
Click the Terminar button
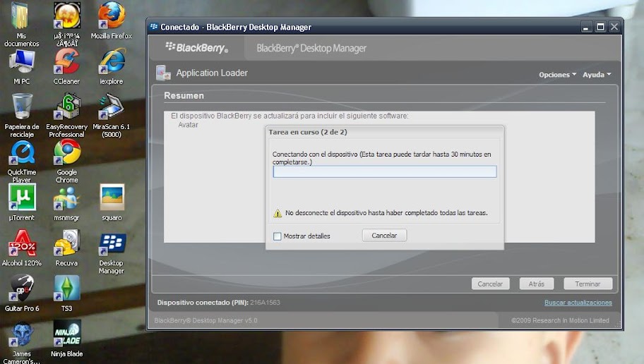click(588, 284)
